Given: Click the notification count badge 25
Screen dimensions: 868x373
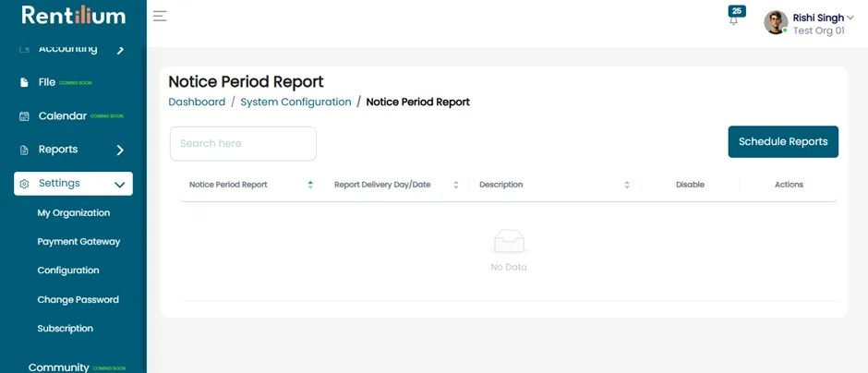Looking at the screenshot, I should [737, 11].
